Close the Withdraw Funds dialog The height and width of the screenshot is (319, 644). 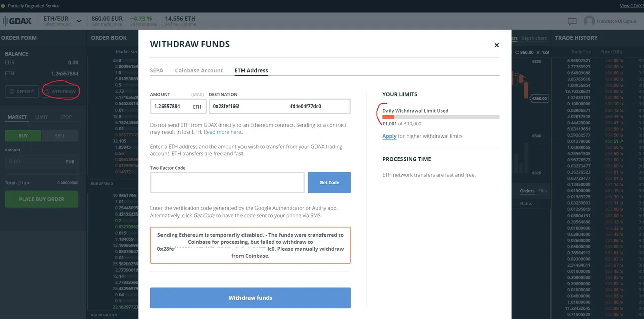(496, 45)
